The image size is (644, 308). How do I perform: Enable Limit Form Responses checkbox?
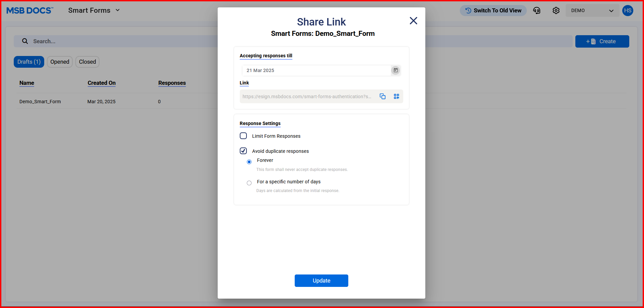(243, 136)
